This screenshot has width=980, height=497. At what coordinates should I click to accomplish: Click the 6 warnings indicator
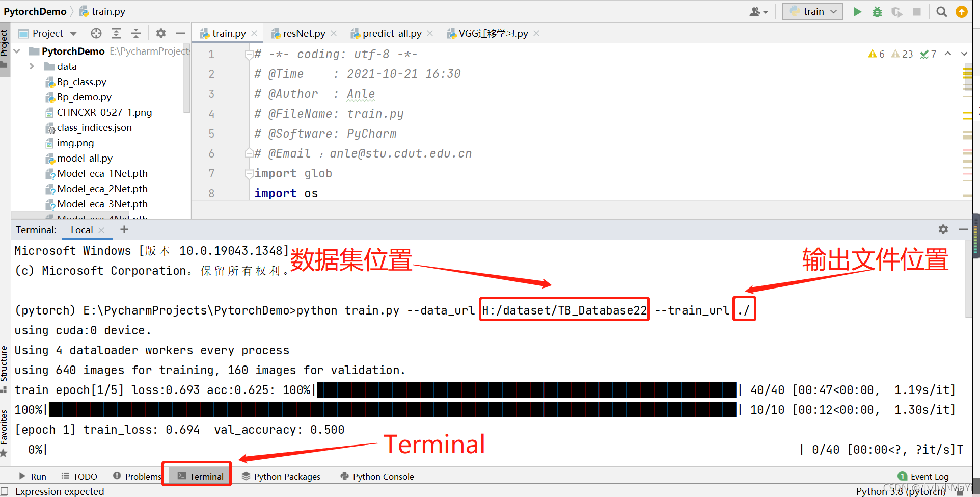click(876, 54)
